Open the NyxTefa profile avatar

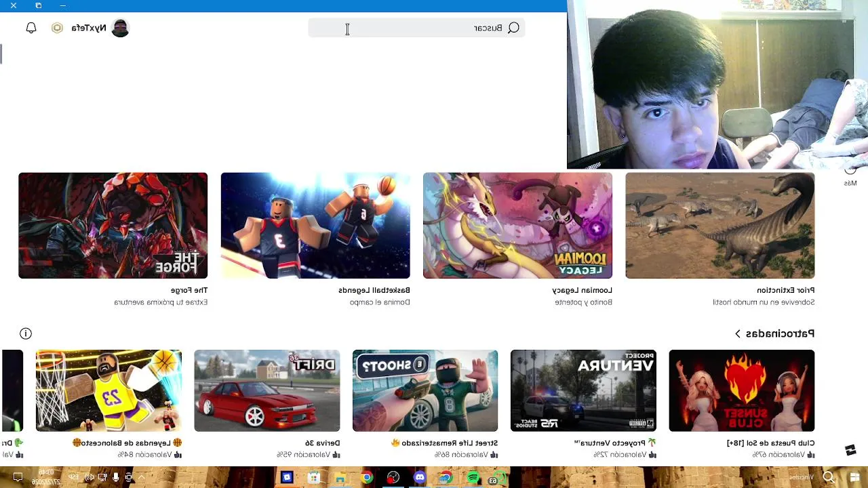click(x=120, y=28)
